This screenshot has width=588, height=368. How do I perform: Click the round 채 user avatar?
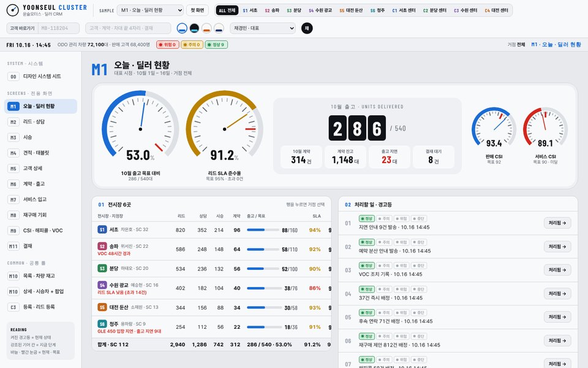pos(307,28)
